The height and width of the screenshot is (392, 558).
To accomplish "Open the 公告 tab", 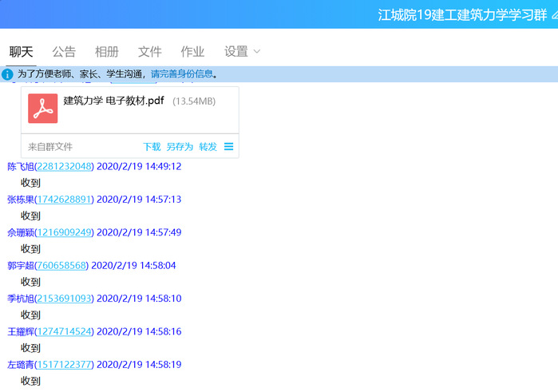I will (x=64, y=52).
